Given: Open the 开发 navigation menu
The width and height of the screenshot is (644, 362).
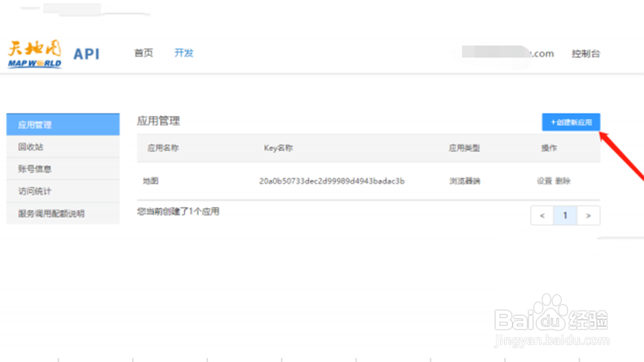Looking at the screenshot, I should pyautogui.click(x=184, y=53).
